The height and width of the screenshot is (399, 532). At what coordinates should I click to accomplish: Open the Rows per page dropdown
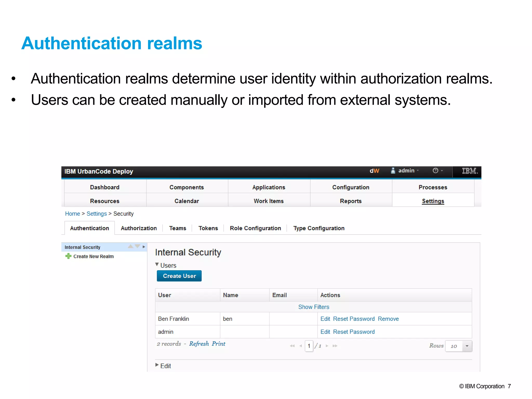[467, 346]
